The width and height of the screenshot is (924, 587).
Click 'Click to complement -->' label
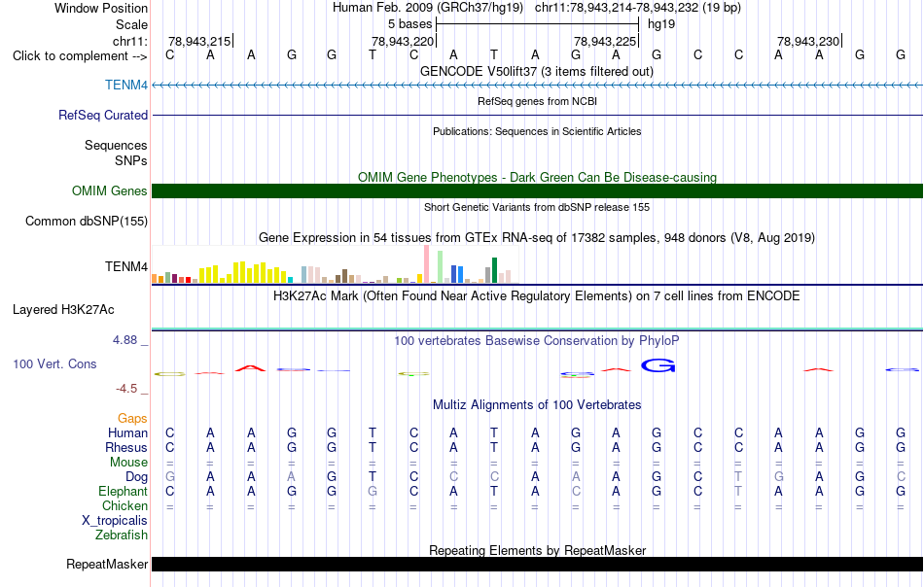click(80, 56)
